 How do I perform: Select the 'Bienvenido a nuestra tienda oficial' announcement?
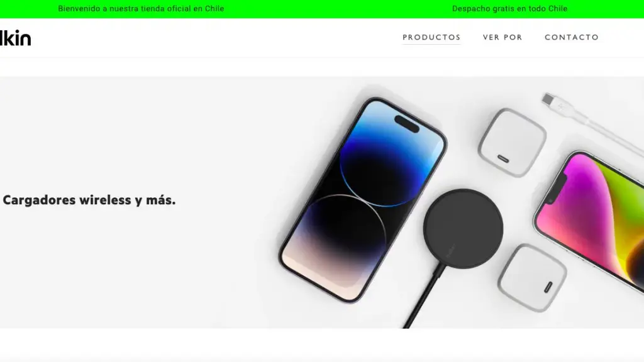[x=141, y=9]
